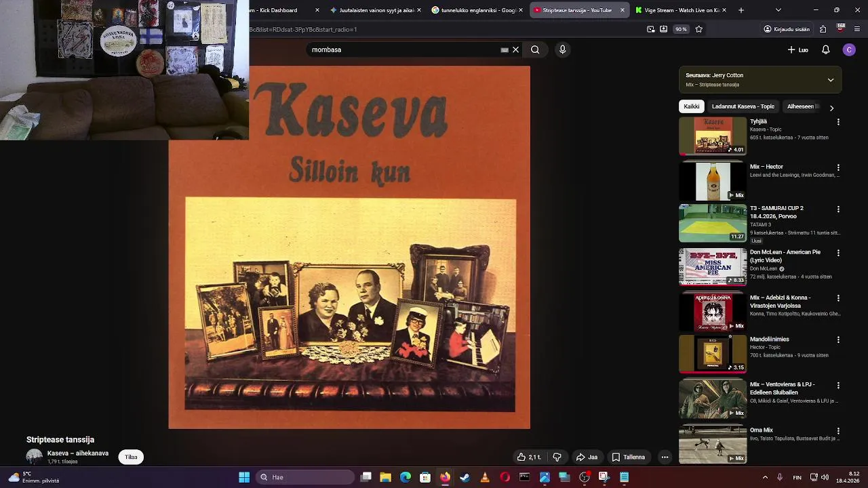Open options for Mix – Ventovieras & LPJ
868x488 pixels.
coord(838,385)
